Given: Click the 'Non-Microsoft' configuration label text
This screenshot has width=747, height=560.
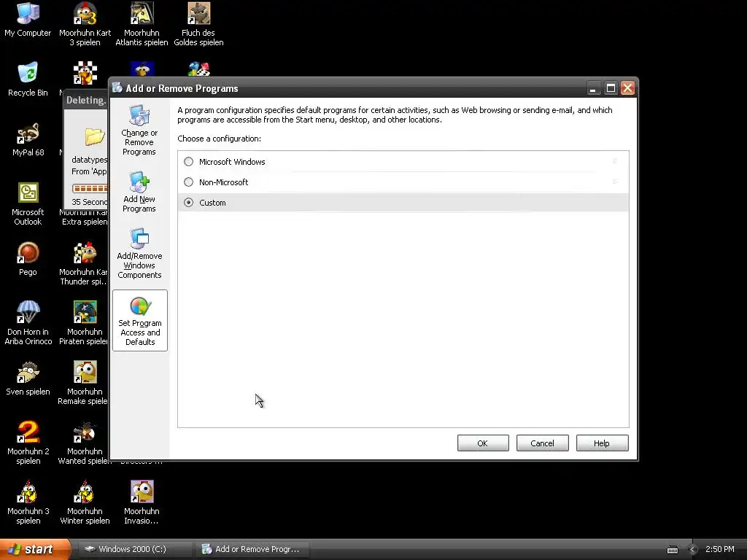Looking at the screenshot, I should (x=223, y=182).
